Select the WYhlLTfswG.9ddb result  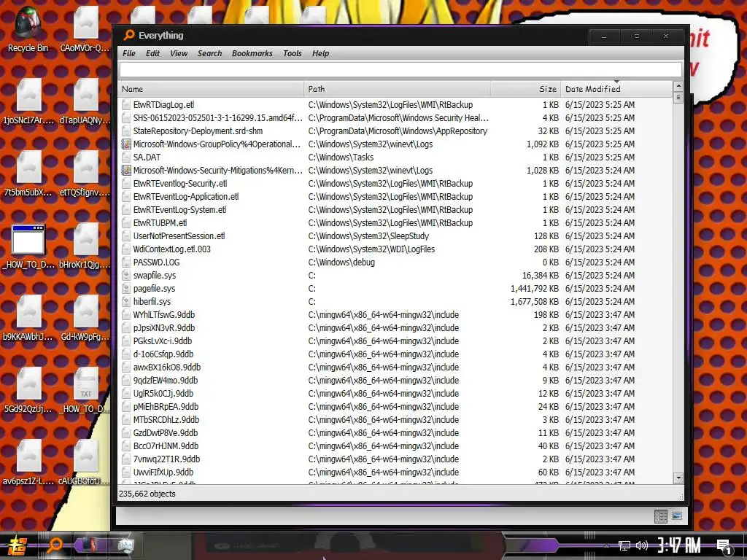click(x=395, y=315)
